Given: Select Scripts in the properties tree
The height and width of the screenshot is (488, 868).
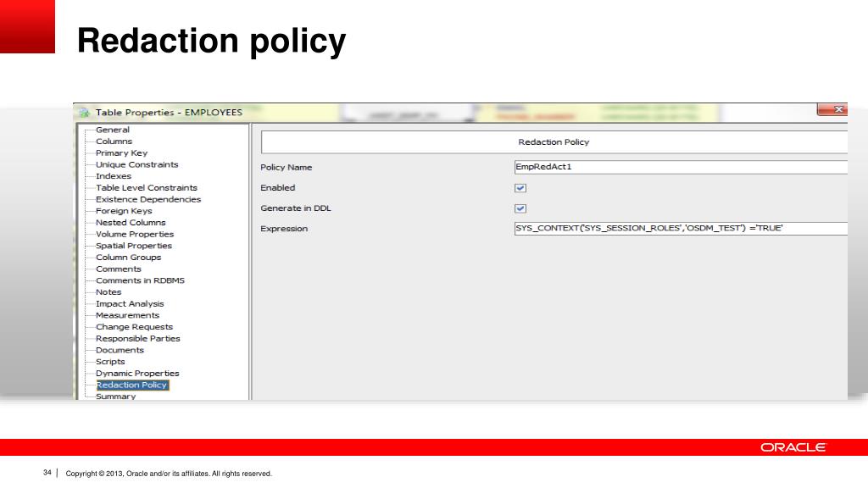Looking at the screenshot, I should [110, 362].
